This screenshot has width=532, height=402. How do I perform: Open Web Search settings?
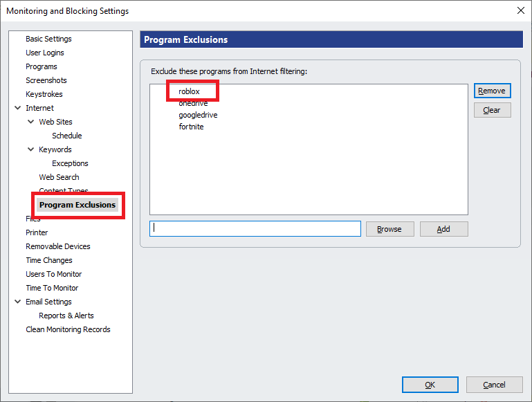pos(59,177)
